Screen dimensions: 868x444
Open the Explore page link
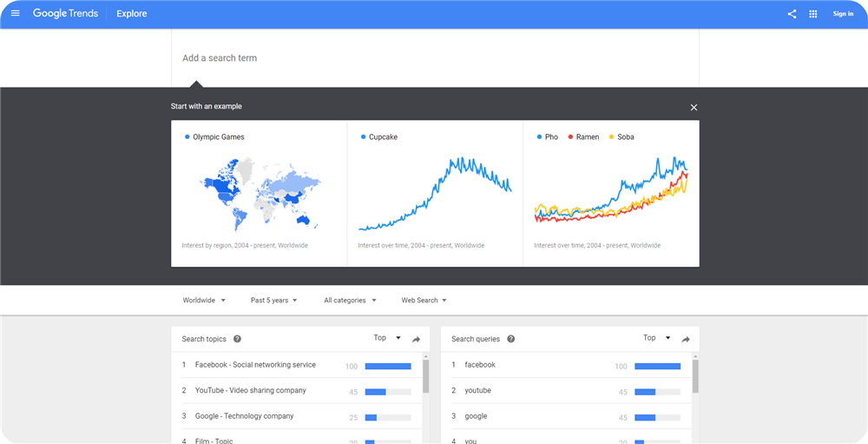pos(132,14)
